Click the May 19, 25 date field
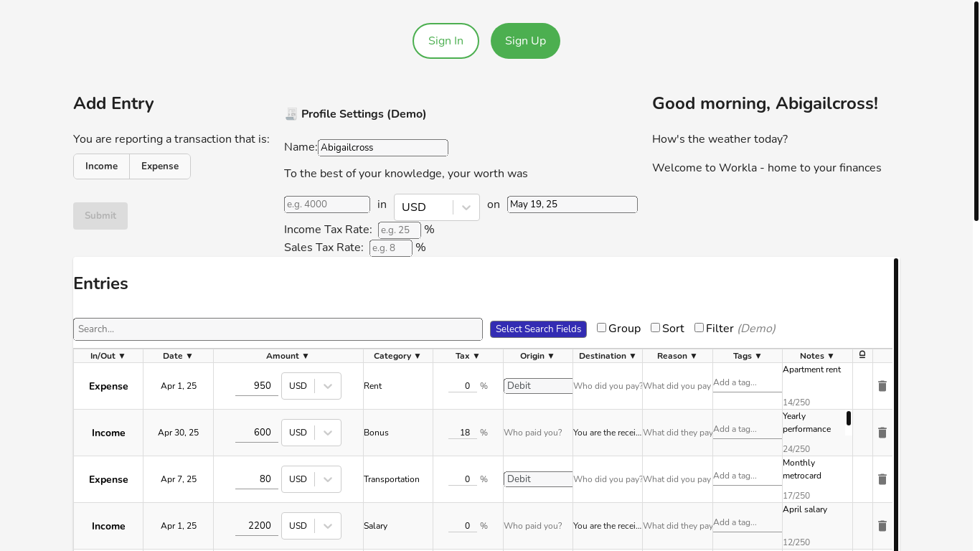The height and width of the screenshot is (551, 980). click(573, 204)
